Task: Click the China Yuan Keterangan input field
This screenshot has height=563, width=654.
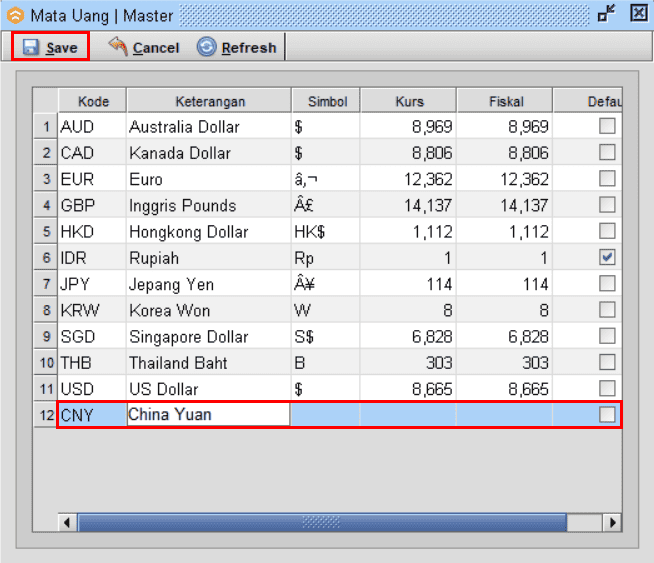Action: coord(208,415)
